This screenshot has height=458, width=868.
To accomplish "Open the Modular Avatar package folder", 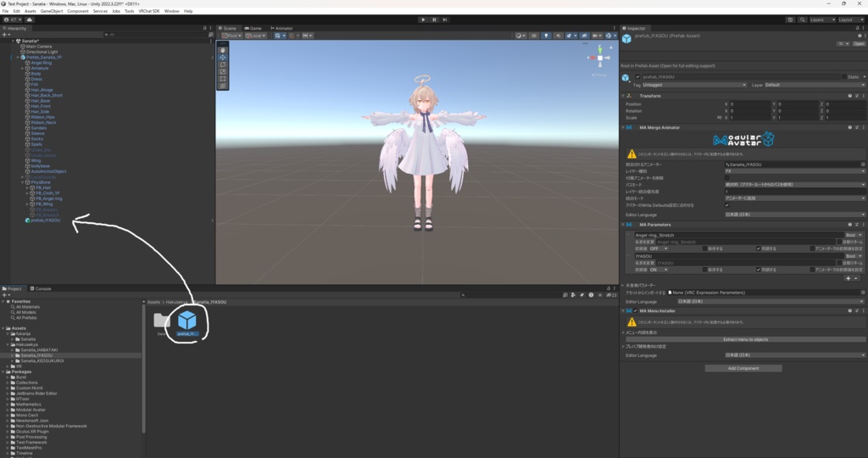I will (31, 410).
